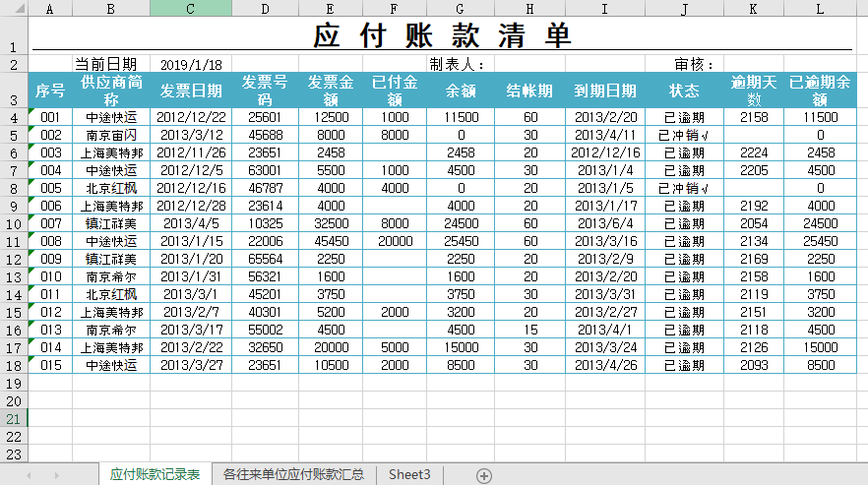
Task: Click the invoice amount cell 45450
Action: pyautogui.click(x=330, y=241)
